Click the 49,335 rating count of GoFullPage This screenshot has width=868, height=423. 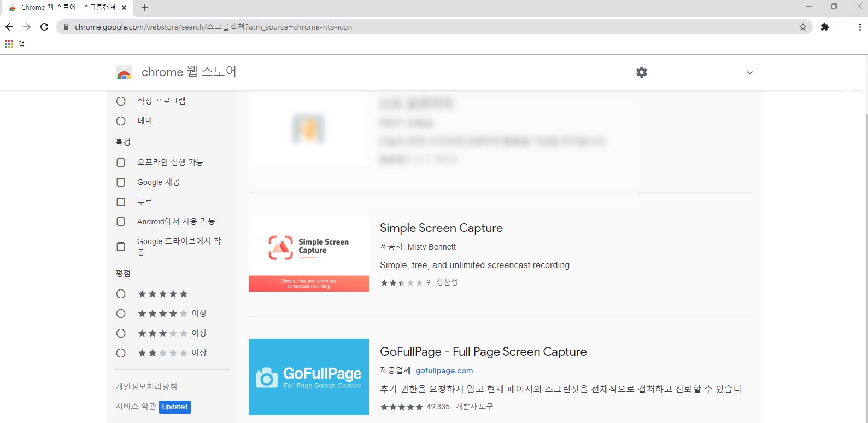pyautogui.click(x=438, y=407)
